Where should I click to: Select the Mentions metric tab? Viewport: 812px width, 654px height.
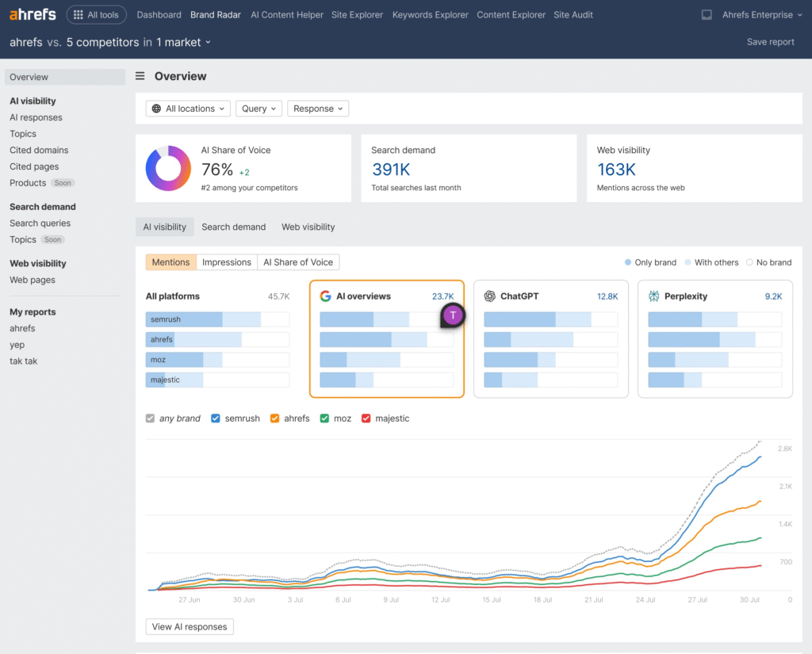[x=171, y=262]
